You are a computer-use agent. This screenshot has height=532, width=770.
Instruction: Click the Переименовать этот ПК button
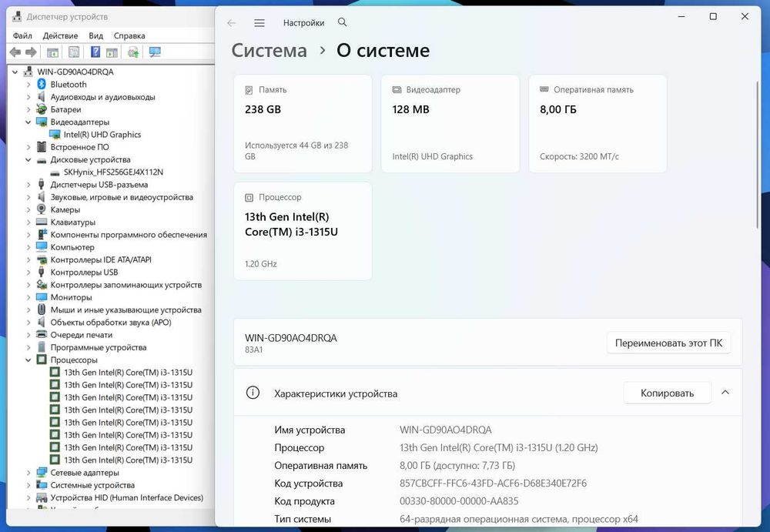pos(668,343)
